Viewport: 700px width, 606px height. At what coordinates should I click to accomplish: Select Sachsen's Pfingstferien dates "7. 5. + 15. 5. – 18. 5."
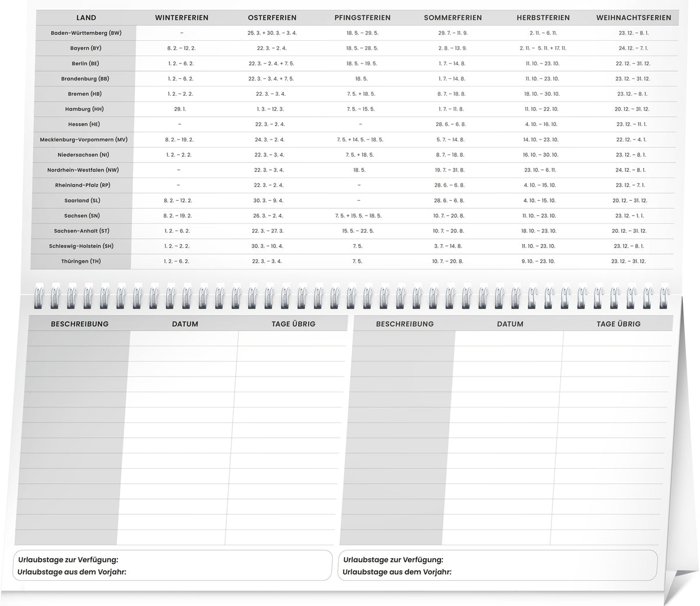[x=358, y=215]
